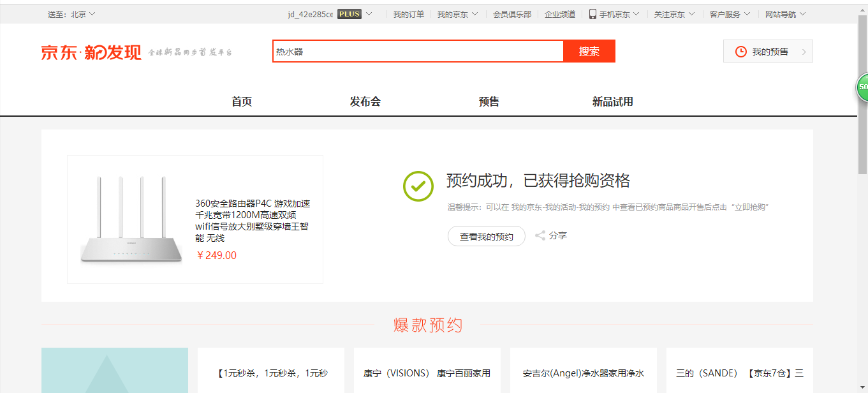Click 预约成功，已获得抢购资格 text

538,181
